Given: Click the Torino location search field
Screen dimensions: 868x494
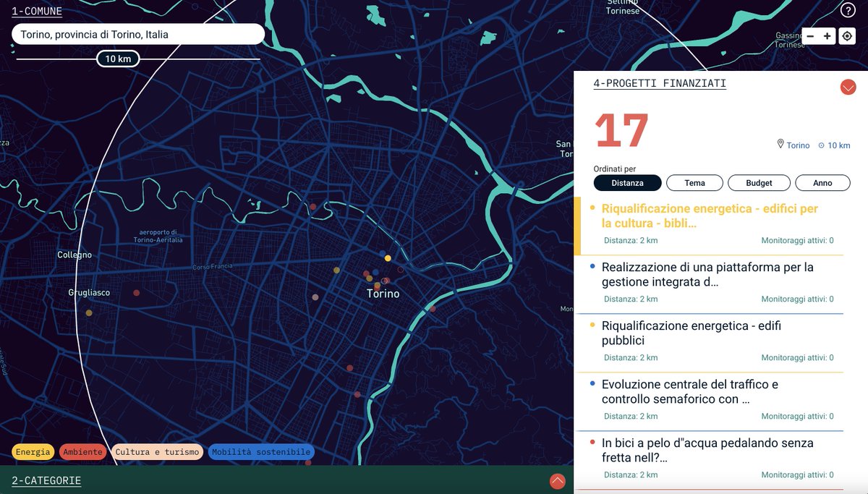Looking at the screenshot, I should click(138, 34).
